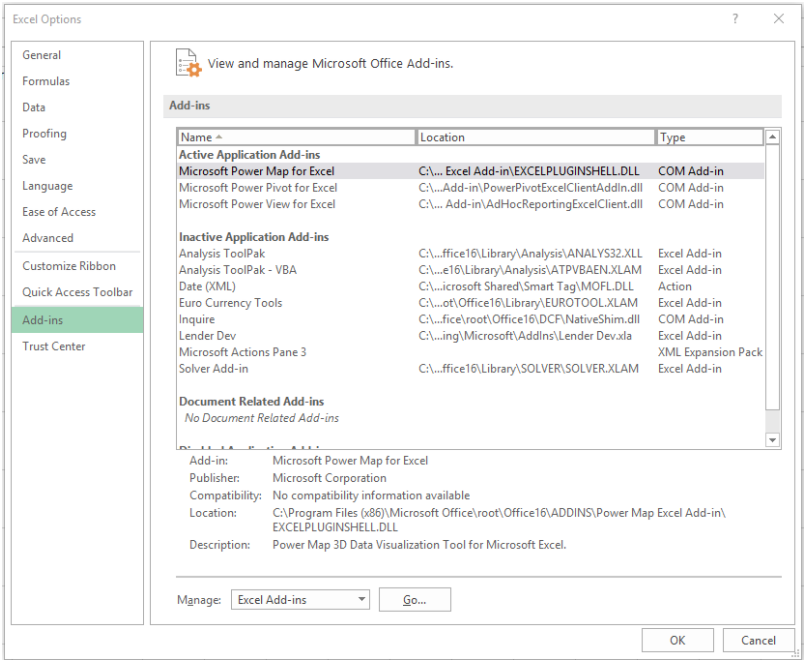Sort add-ins by Location column header
The width and height of the screenshot is (807, 664).
(x=536, y=137)
